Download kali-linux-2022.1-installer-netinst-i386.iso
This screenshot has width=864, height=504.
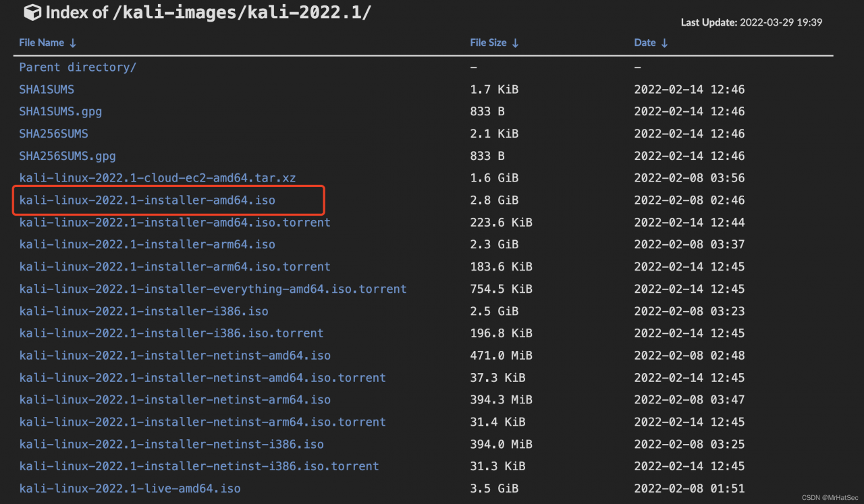click(171, 445)
